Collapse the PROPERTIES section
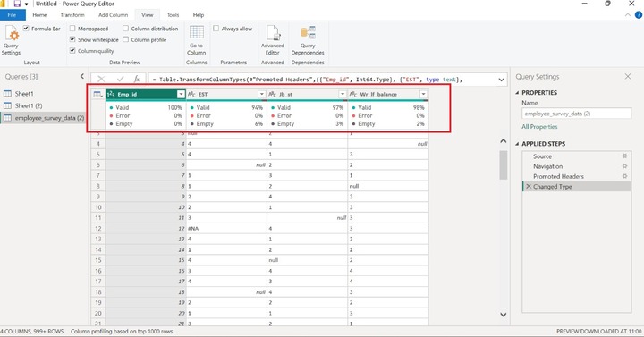The width and height of the screenshot is (644, 337). click(x=517, y=93)
